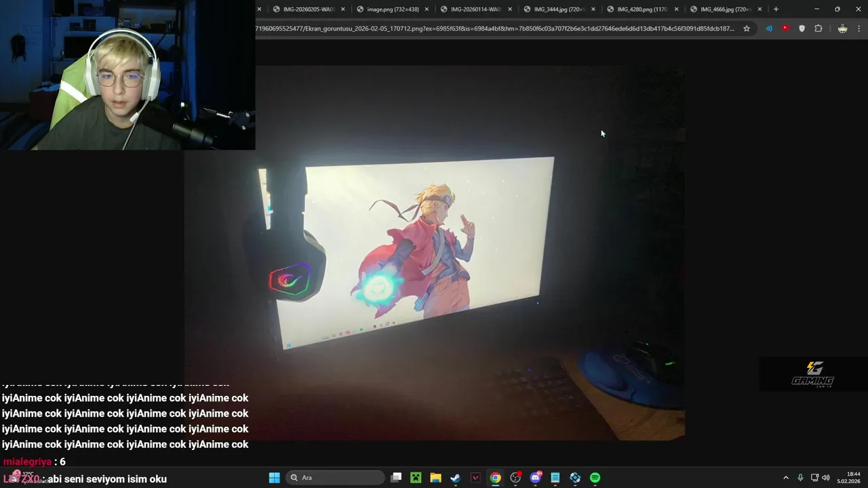Open the volume control in tray
Screen dimensions: 868x488
pyautogui.click(x=826, y=478)
